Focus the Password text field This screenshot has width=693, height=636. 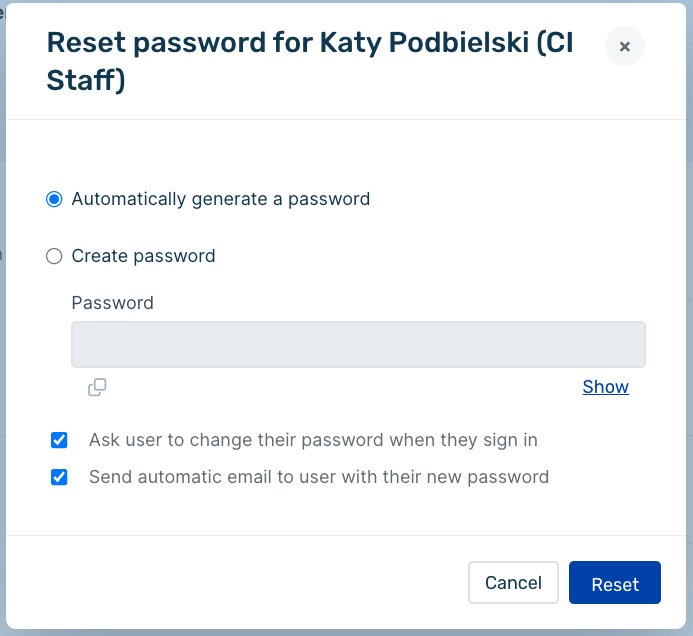(358, 344)
